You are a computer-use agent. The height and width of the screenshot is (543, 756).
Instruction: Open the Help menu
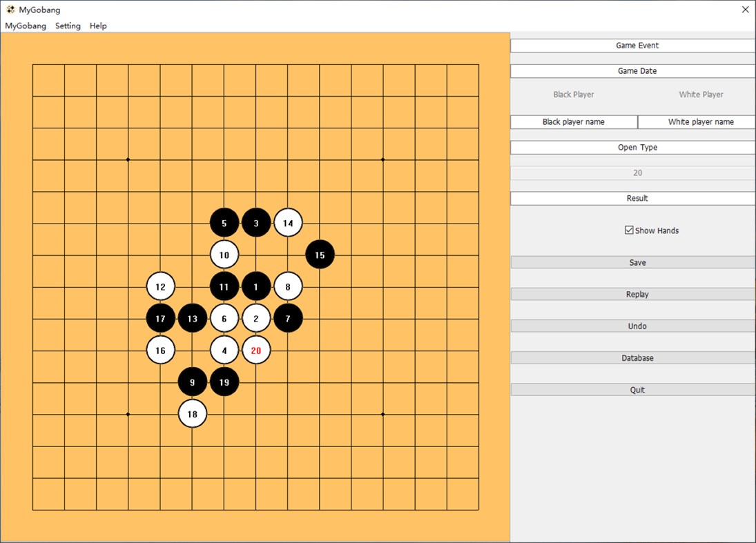pyautogui.click(x=98, y=26)
